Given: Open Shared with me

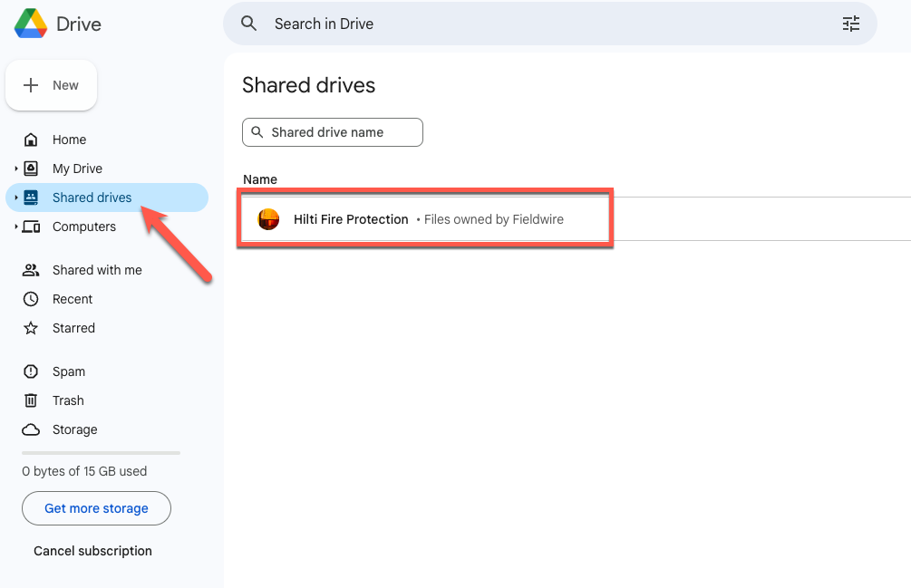Looking at the screenshot, I should (107, 270).
